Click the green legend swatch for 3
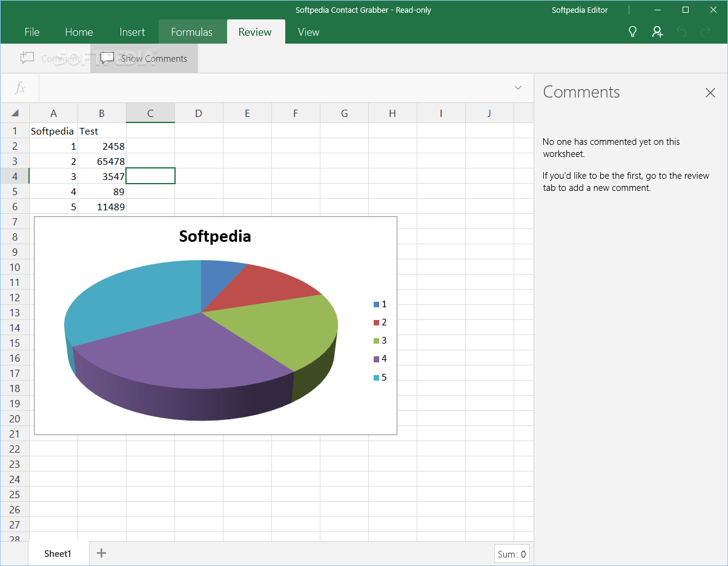 [x=377, y=341]
